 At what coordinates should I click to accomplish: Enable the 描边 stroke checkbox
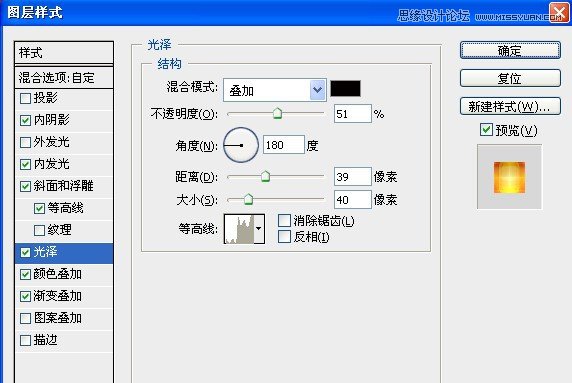25,340
